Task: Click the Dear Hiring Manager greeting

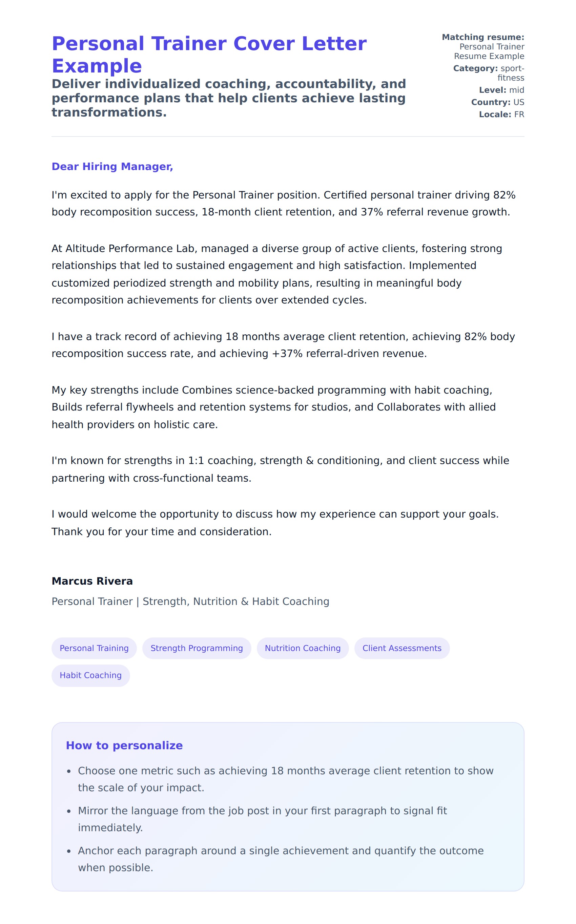Action: (112, 166)
